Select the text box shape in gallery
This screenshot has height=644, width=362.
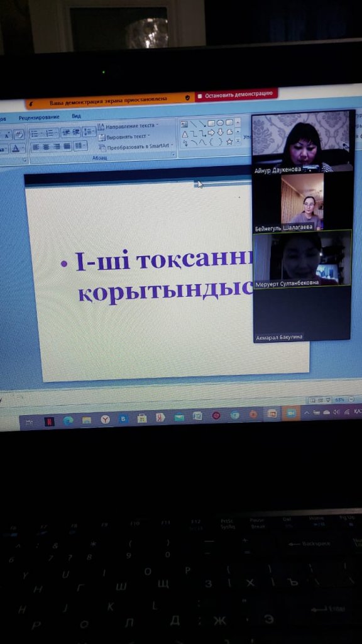(x=184, y=123)
